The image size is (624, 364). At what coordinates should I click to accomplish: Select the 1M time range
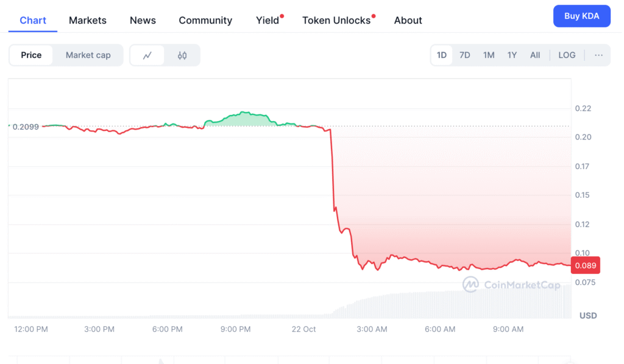(x=489, y=55)
